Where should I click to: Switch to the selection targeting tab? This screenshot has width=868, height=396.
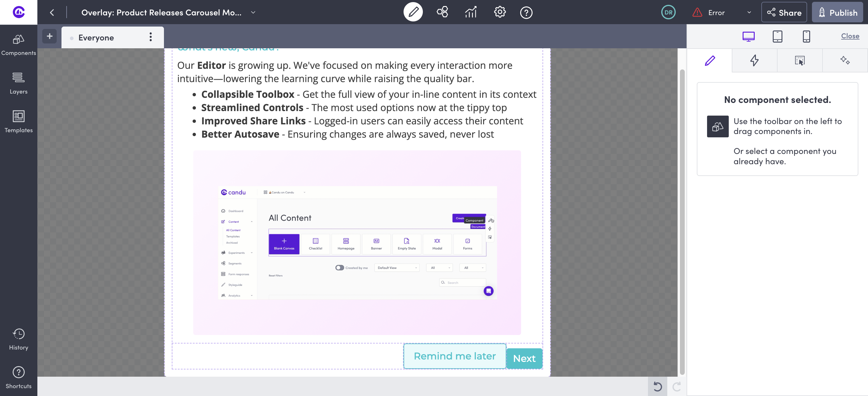[x=800, y=61]
